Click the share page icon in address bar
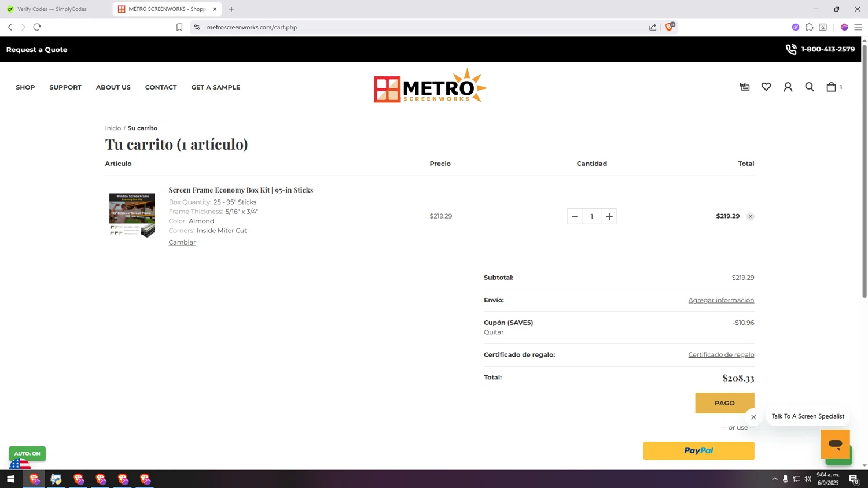The height and width of the screenshot is (488, 868). tap(653, 27)
